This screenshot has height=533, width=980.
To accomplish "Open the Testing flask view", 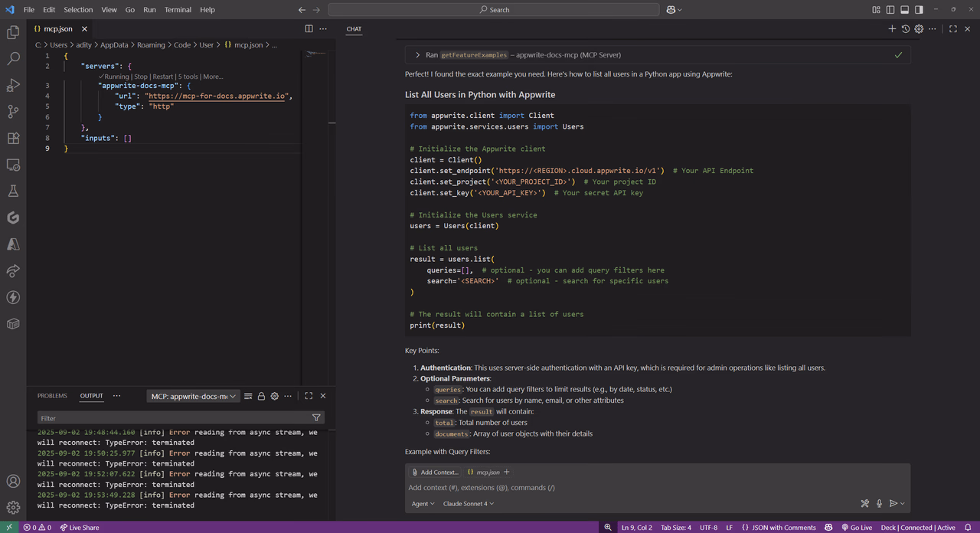I will [13, 191].
